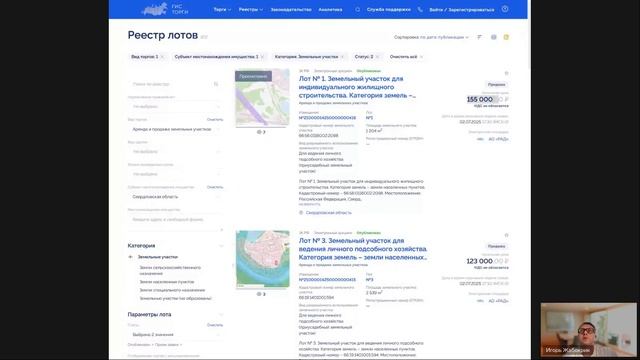Screen dimensions: 640x360
Task: Open the Свердловская область region dropdown
Action: (x=176, y=197)
